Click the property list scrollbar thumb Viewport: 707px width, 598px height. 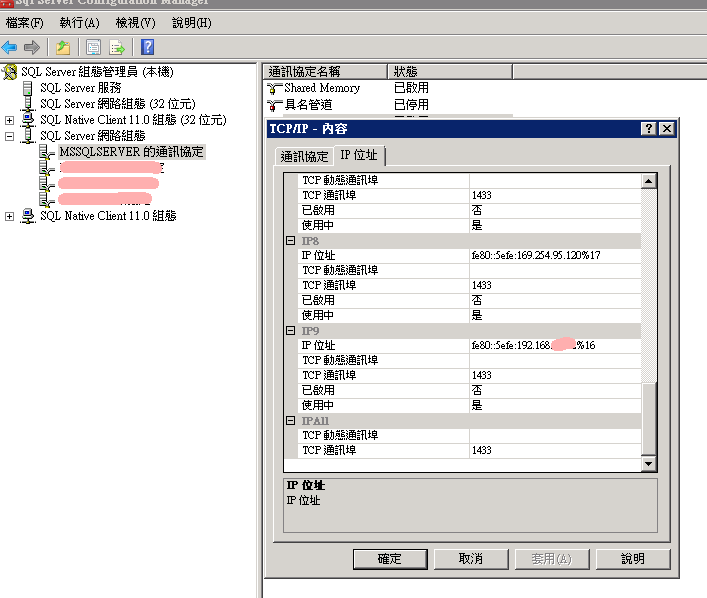pyautogui.click(x=648, y=419)
